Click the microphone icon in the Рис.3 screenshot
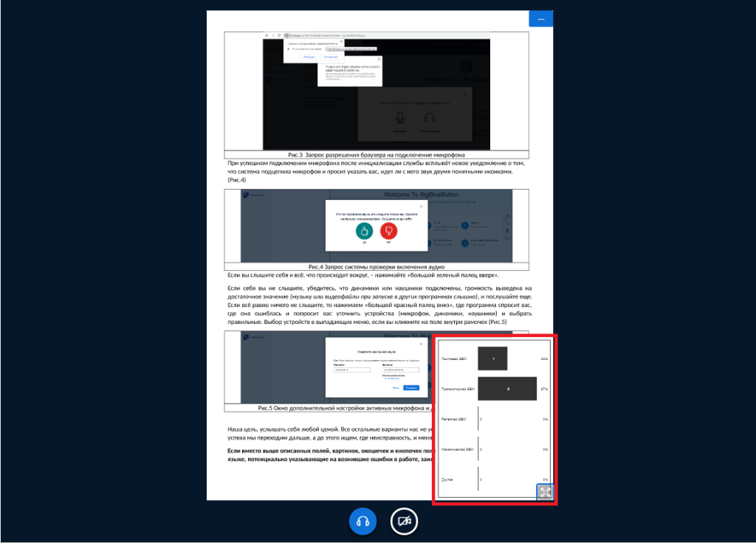 (399, 117)
